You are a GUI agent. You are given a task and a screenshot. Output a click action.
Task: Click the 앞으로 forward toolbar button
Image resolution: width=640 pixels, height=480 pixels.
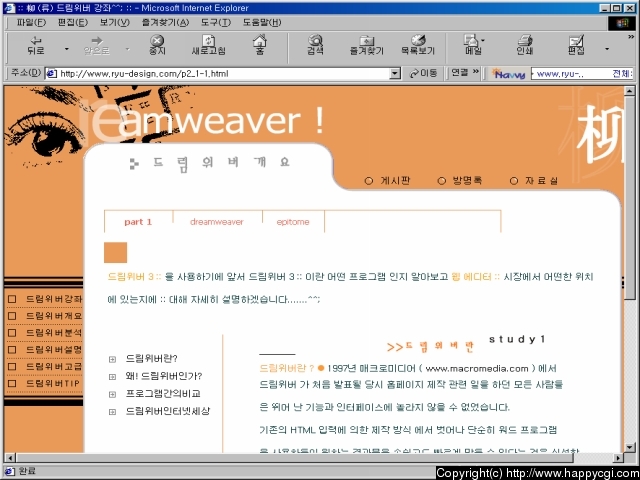tap(97, 46)
